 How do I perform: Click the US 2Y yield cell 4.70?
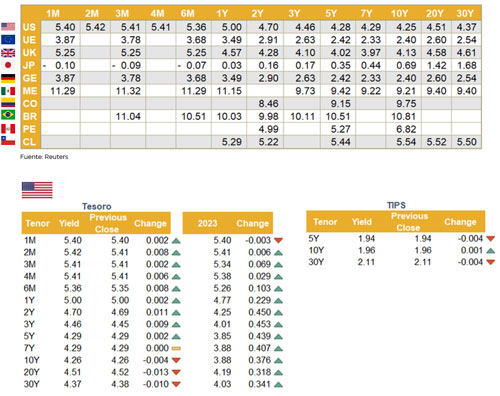coord(265,27)
